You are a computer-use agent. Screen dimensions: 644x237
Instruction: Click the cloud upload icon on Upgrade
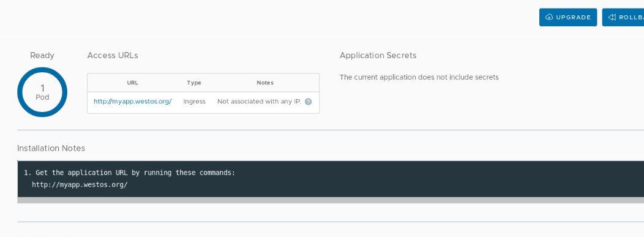pos(549,17)
